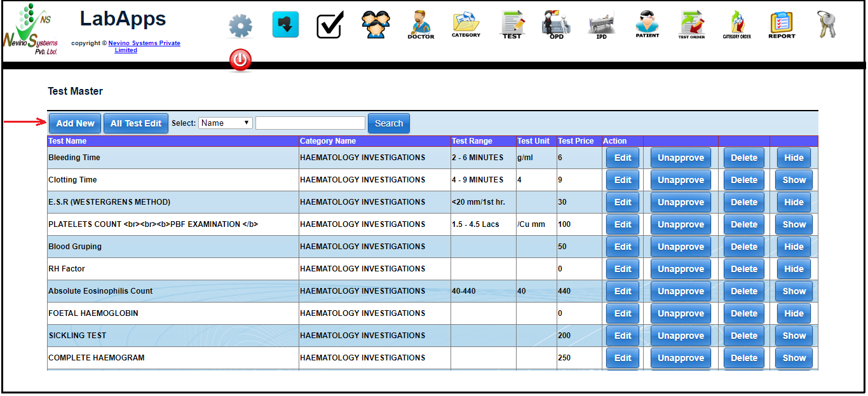Show the Clotting Time test
Screen dimensions: 868x396
(794, 180)
